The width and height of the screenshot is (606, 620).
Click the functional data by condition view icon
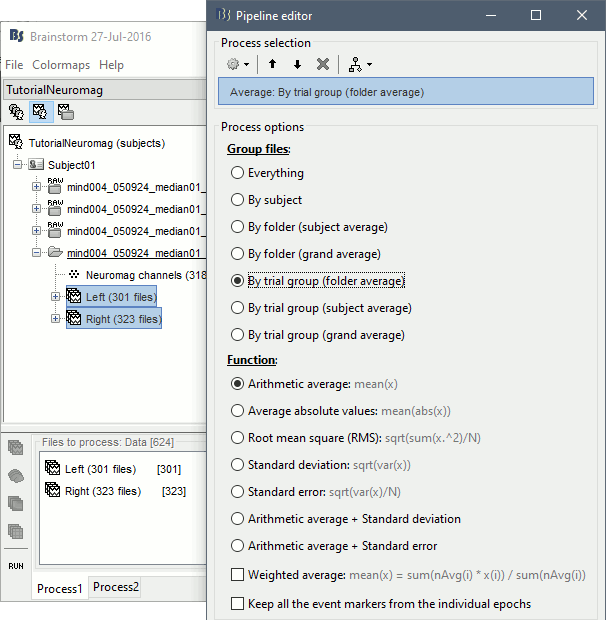coord(64,113)
